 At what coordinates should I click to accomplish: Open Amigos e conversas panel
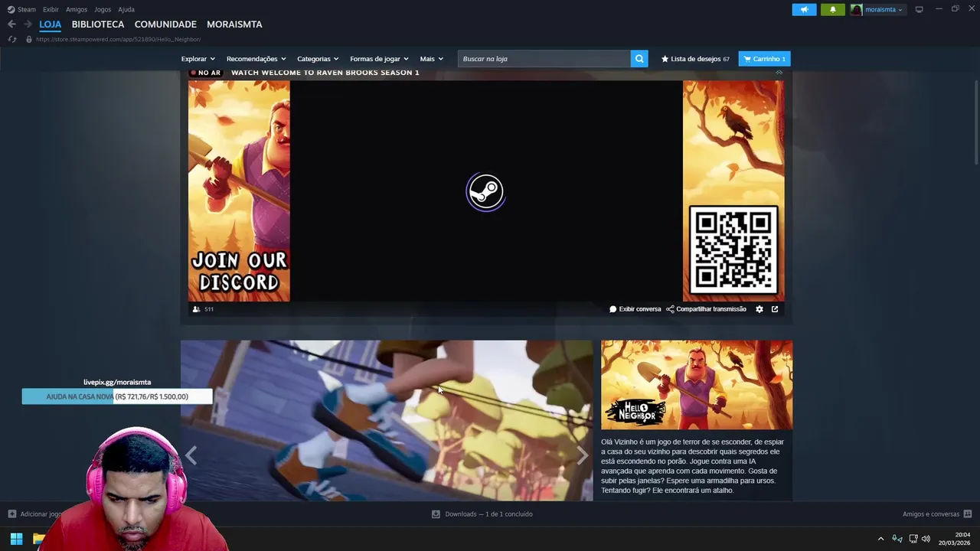click(x=936, y=514)
